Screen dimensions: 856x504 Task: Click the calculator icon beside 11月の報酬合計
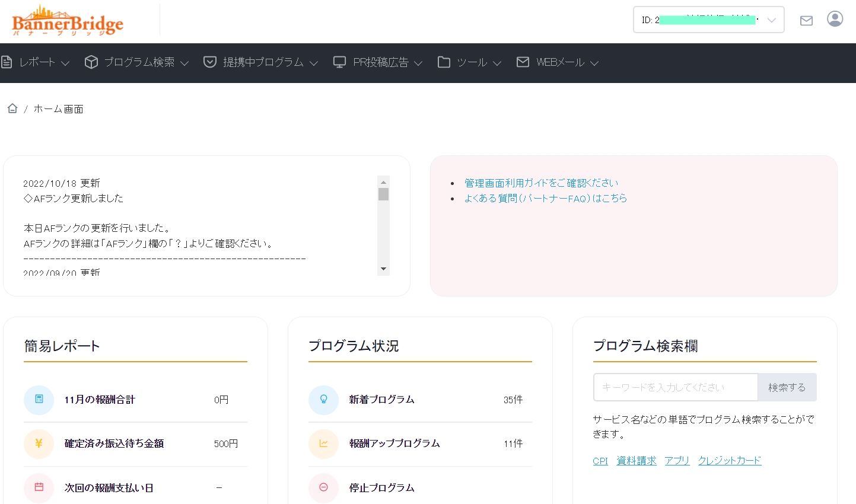[x=39, y=400]
